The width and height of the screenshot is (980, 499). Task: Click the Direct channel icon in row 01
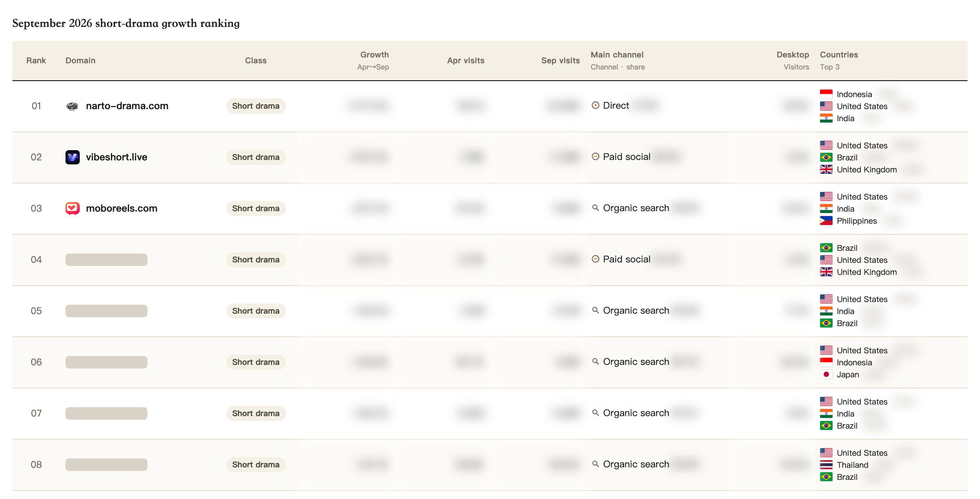click(596, 106)
